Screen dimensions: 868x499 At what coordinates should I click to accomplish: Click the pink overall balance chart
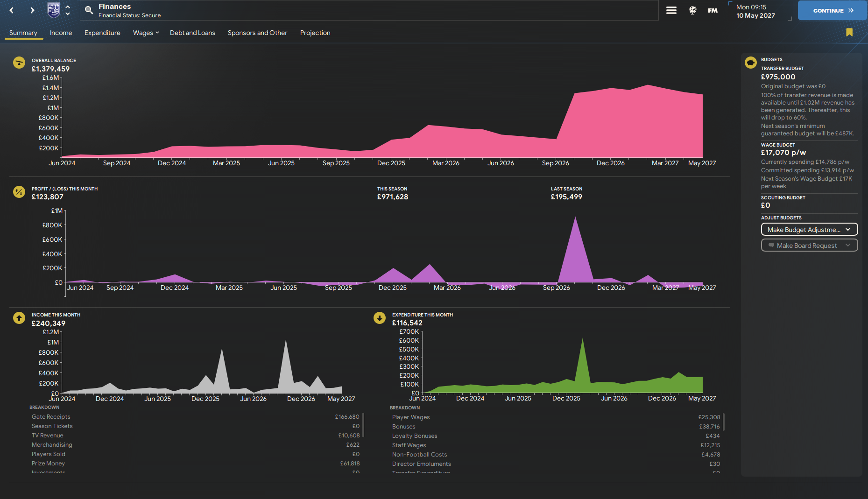pos(382,121)
